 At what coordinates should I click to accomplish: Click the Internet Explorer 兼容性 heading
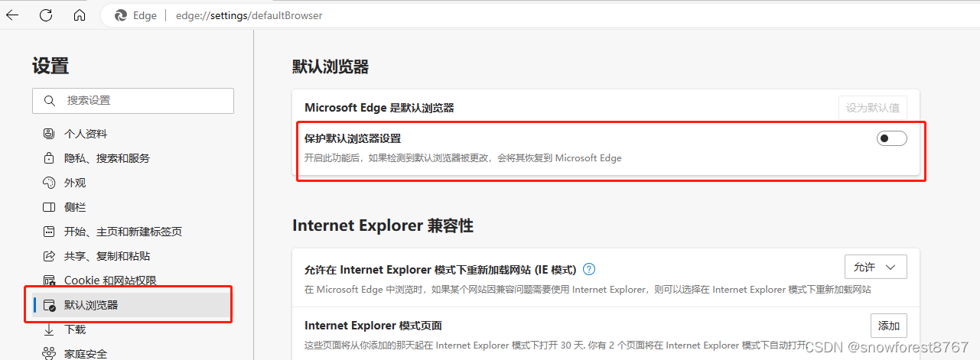(x=383, y=225)
